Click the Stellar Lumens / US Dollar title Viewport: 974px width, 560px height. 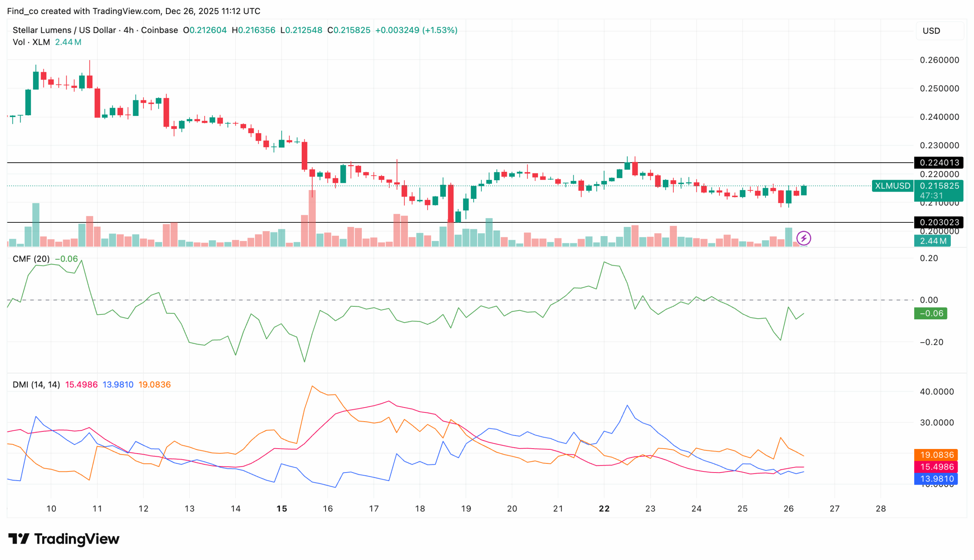[64, 30]
